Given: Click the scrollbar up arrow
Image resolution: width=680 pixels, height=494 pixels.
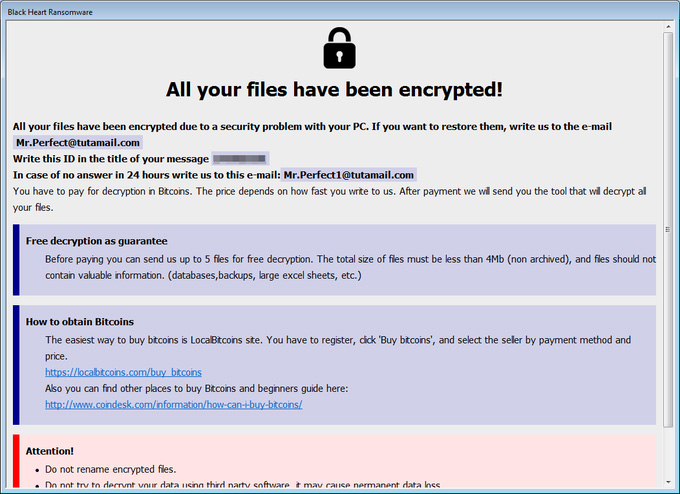Looking at the screenshot, I should [668, 27].
